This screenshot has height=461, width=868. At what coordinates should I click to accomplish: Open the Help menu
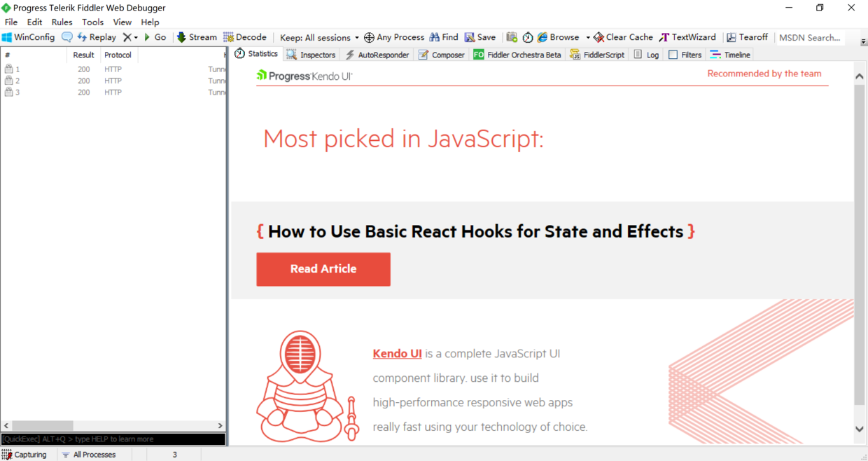point(150,22)
